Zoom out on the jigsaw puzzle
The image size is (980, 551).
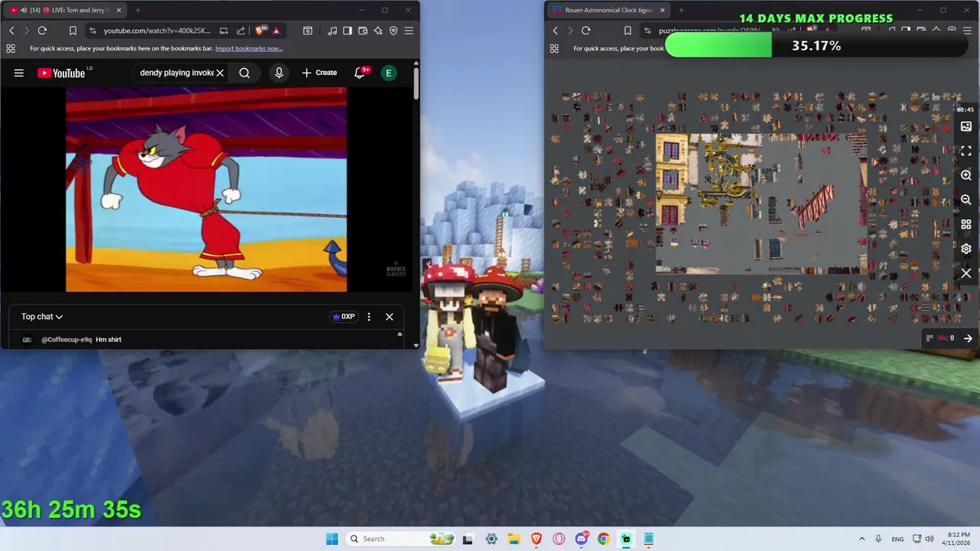[966, 200]
